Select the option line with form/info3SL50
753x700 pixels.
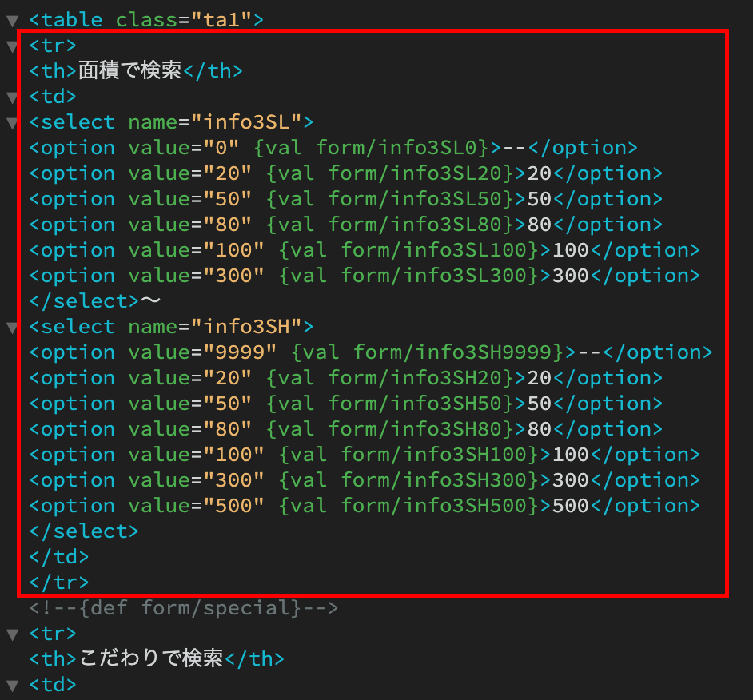346,199
